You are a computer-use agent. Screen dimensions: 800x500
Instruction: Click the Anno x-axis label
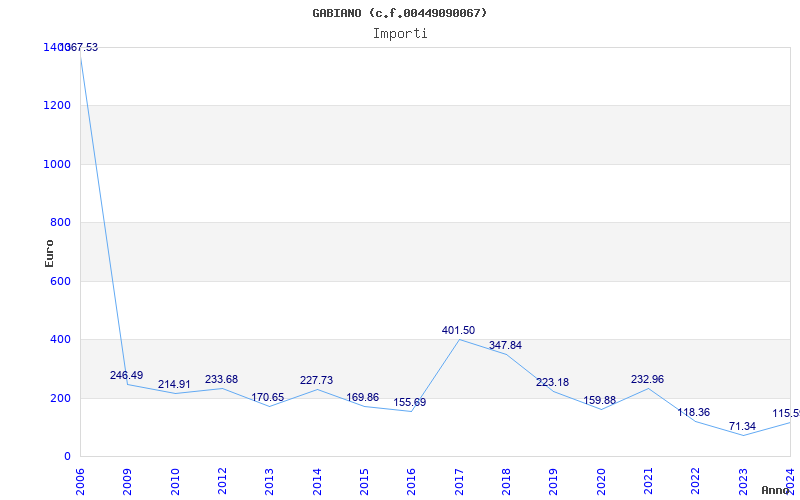point(775,490)
